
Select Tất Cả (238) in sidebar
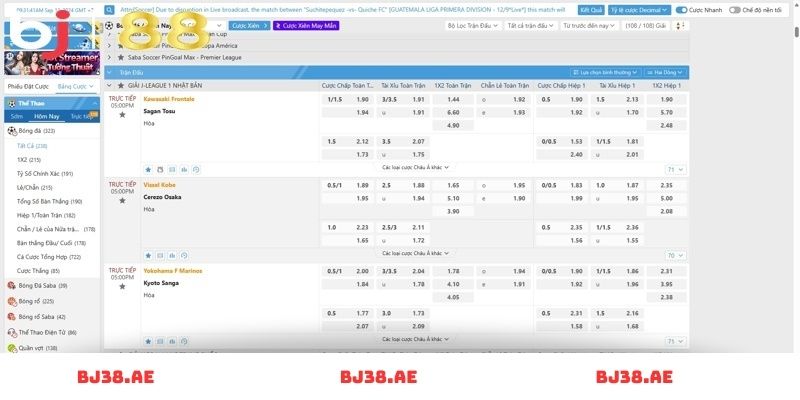pyautogui.click(x=32, y=146)
